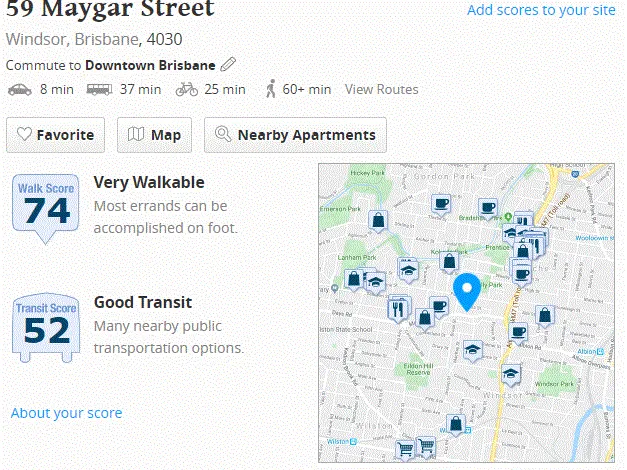This screenshot has height=470, width=627.
Task: Click the pencil edit icon beside Downtown Brisbane
Action: pos(228,64)
